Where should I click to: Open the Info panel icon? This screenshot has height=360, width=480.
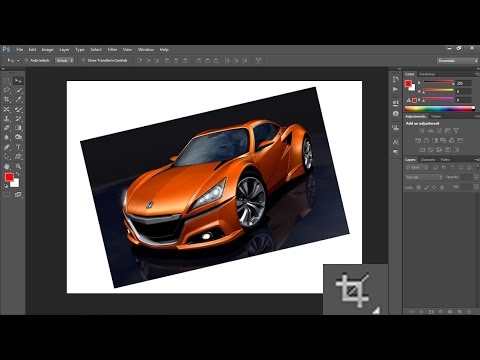(396, 113)
